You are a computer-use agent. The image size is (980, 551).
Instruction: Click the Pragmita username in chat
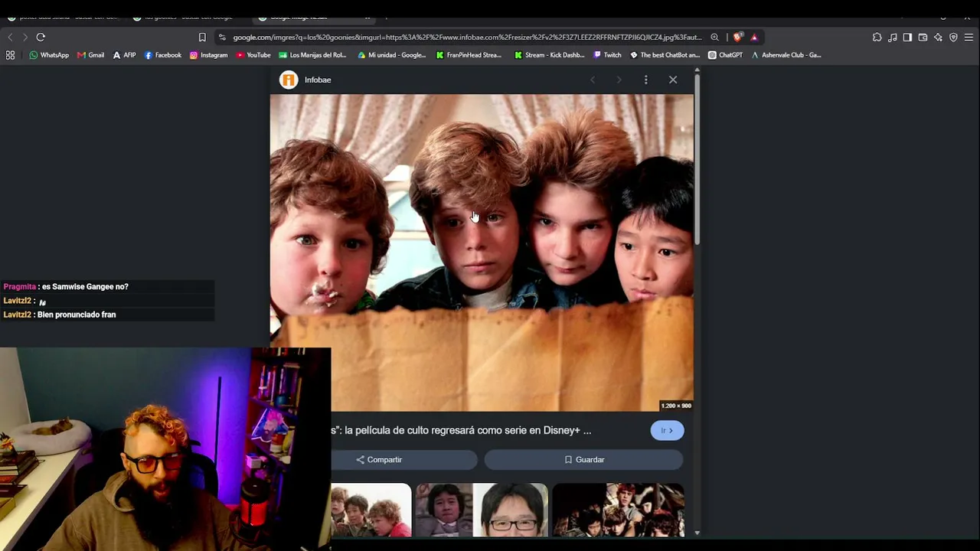[20, 287]
